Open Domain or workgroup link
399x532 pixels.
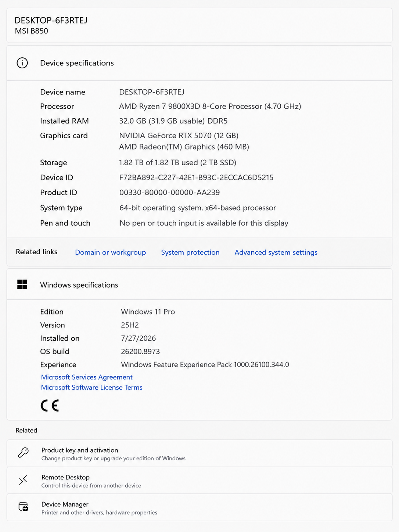(x=110, y=252)
